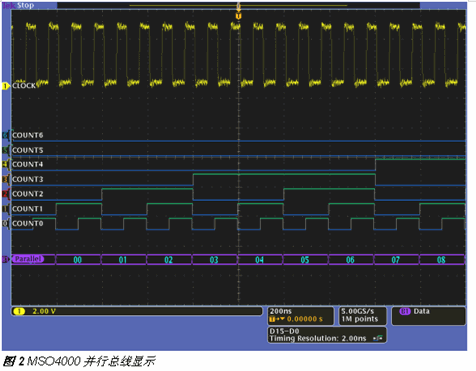This screenshot has height=371, width=476.
Task: Select the COUNT3 digital channel indicator
Action: pos(5,179)
